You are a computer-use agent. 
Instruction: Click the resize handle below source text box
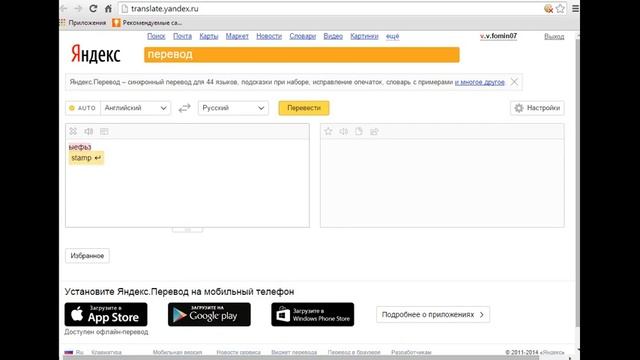[187, 230]
